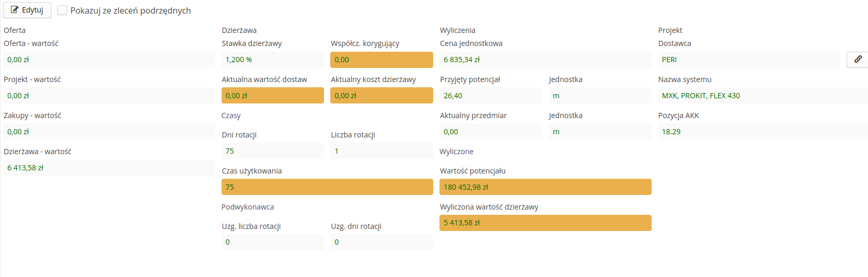
Task: Click the link icon beside Dostawca PERI
Action: coord(858,60)
